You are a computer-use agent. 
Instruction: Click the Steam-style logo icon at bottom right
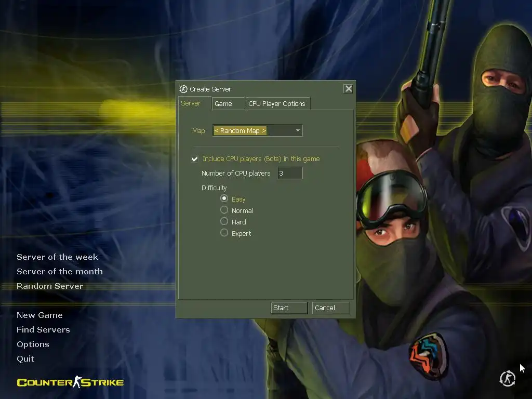pyautogui.click(x=508, y=379)
